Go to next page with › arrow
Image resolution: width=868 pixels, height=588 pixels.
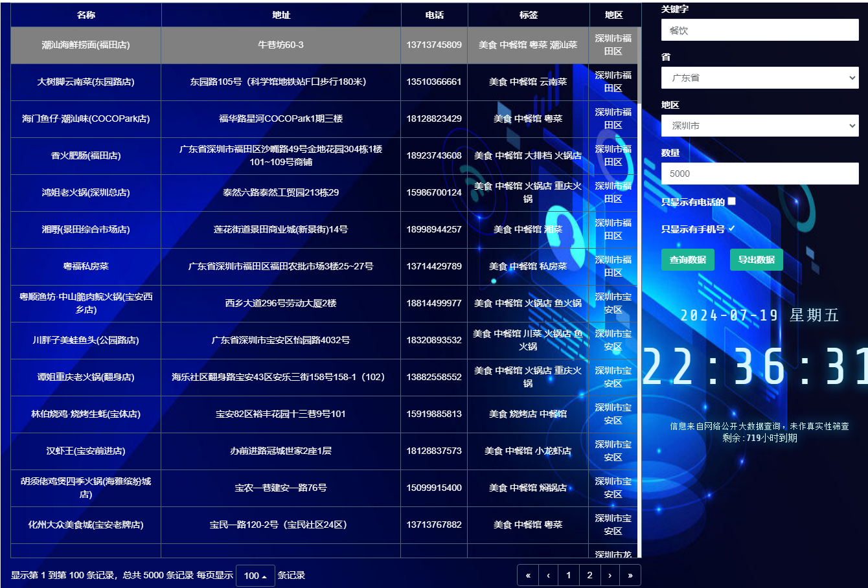[610, 575]
